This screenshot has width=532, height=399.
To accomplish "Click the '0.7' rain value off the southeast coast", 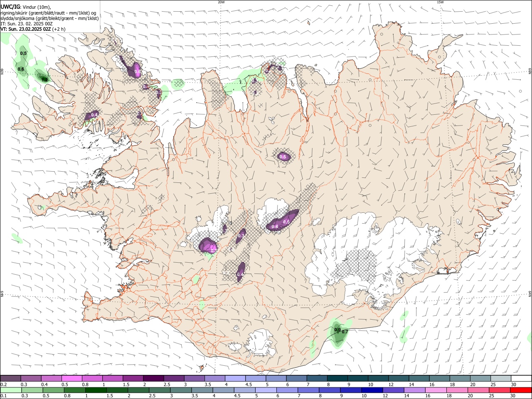I will click(345, 332).
